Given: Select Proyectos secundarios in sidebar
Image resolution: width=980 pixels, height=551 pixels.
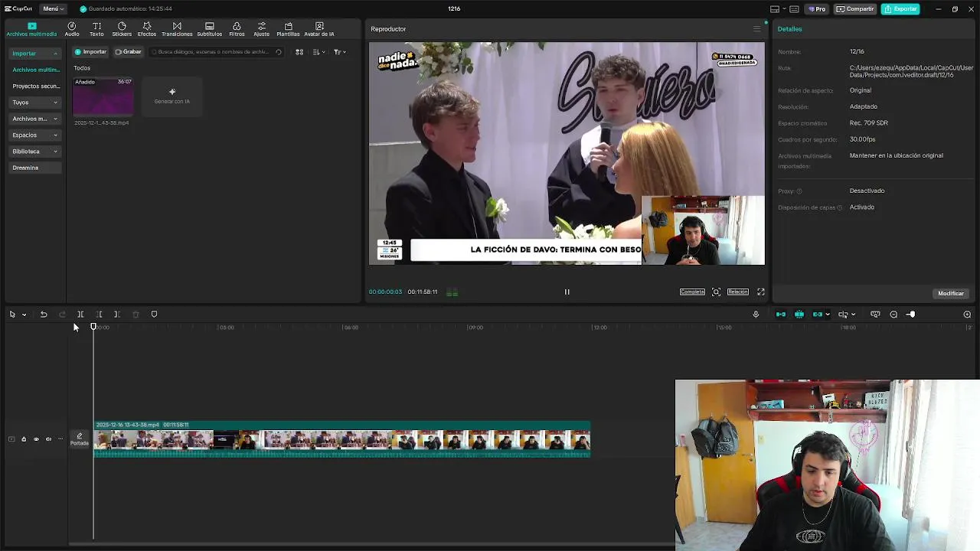Looking at the screenshot, I should (x=35, y=86).
